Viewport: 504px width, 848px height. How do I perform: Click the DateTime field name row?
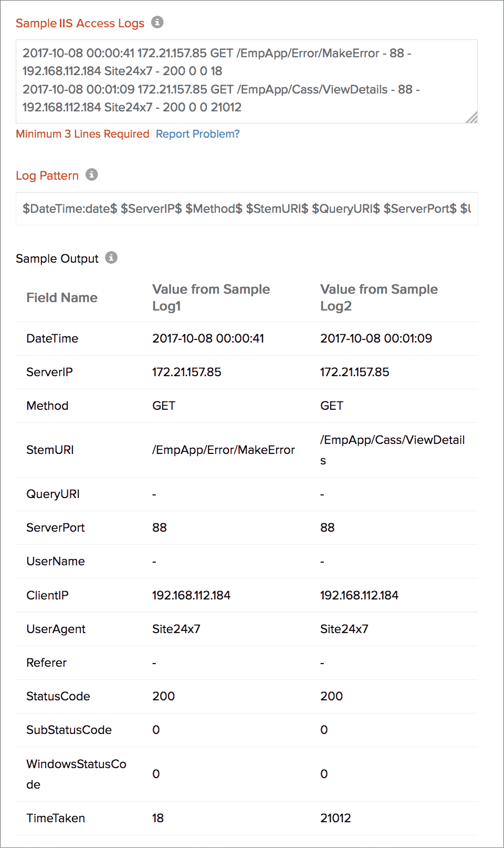pyautogui.click(x=52, y=338)
